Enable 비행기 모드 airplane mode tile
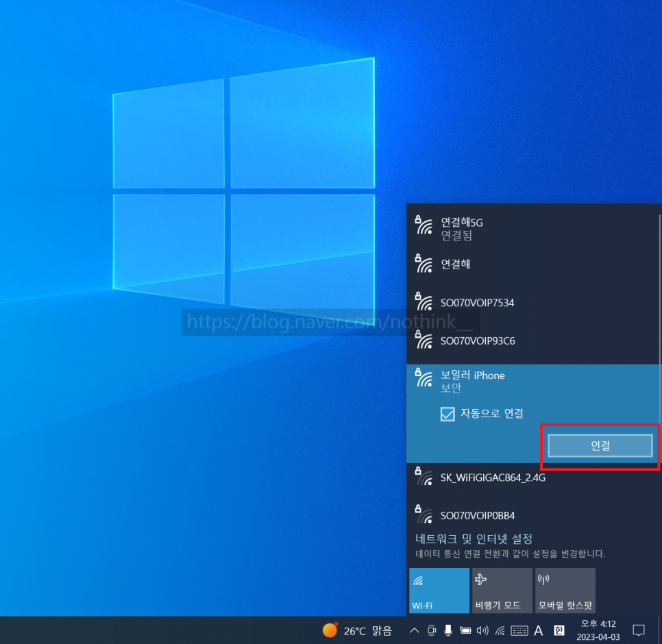The height and width of the screenshot is (644, 662). (502, 590)
